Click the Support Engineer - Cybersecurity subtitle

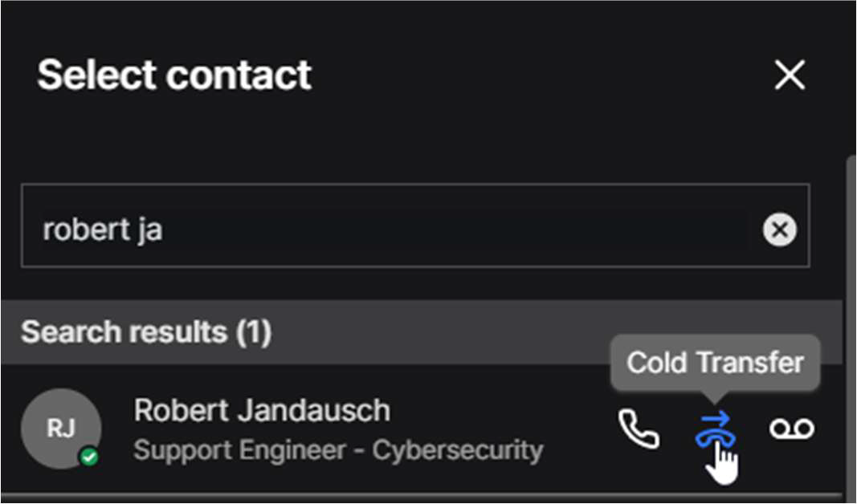(337, 450)
